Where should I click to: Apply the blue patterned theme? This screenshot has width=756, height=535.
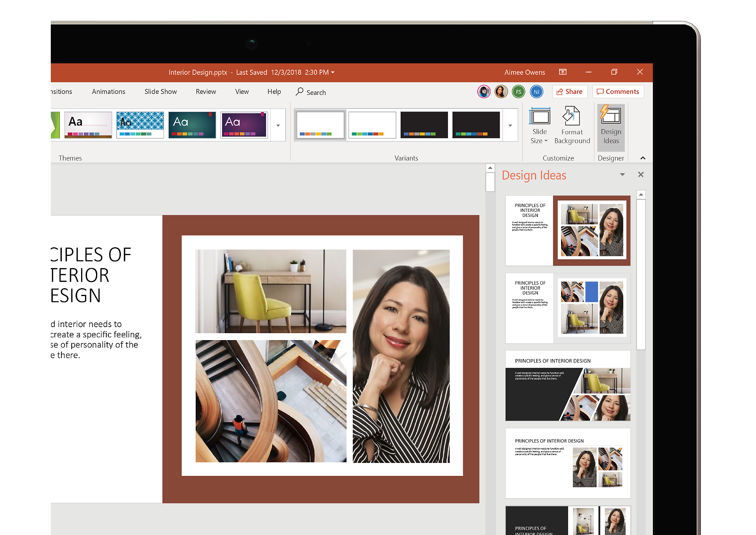140,125
